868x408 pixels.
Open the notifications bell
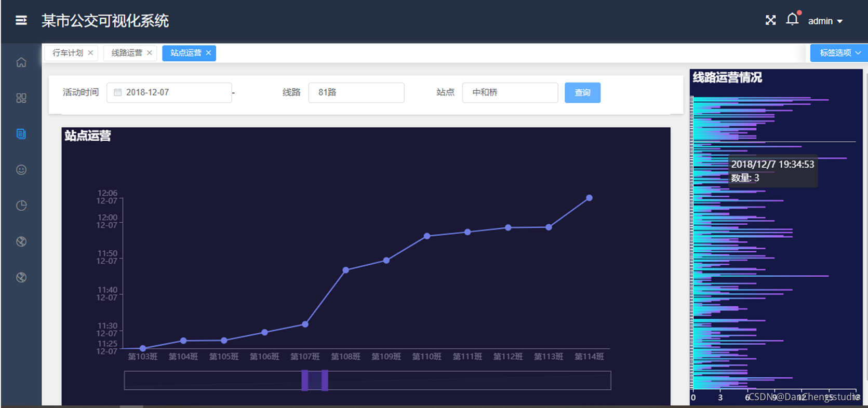tap(792, 20)
